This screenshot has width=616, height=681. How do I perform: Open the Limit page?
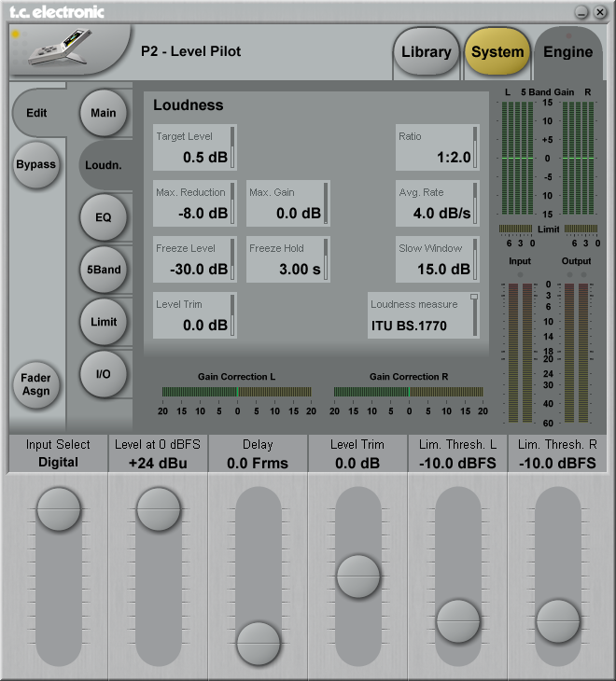pos(104,322)
